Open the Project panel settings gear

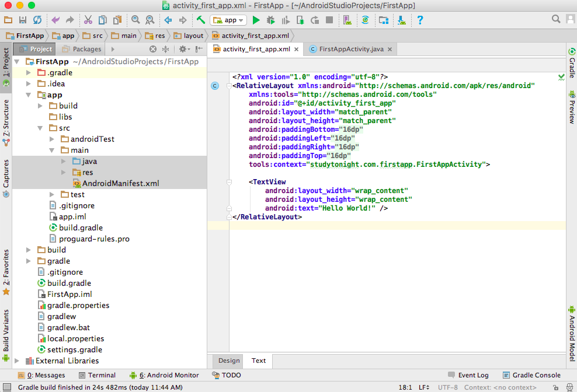point(184,49)
